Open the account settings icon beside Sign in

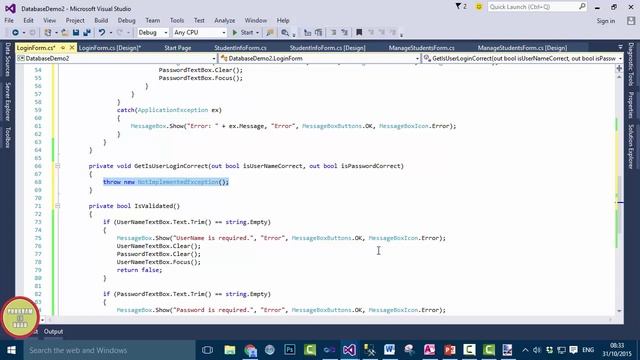631,21
